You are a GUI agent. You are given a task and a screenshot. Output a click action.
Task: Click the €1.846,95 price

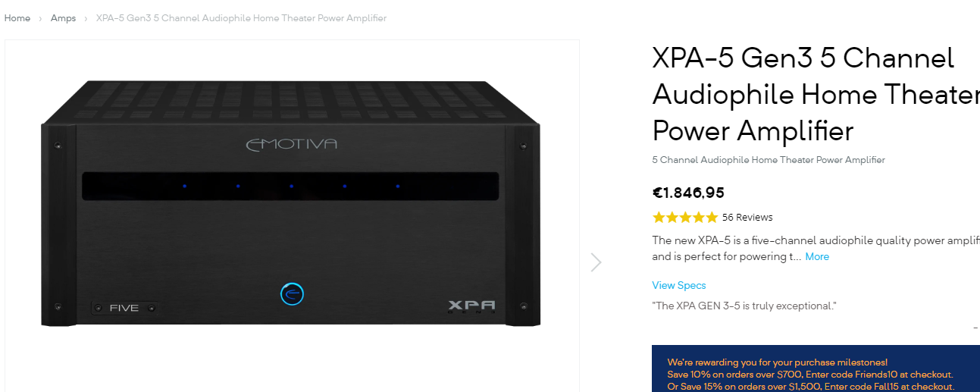coord(688,193)
